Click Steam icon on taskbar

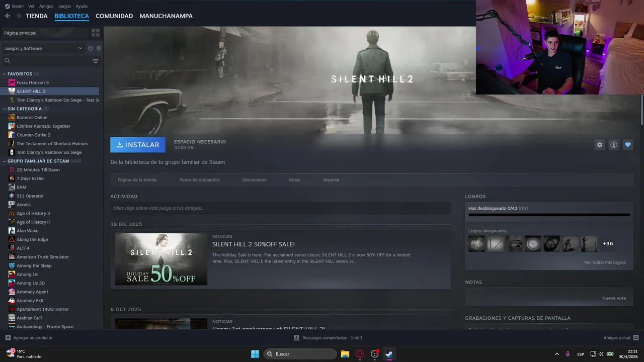coord(389,354)
